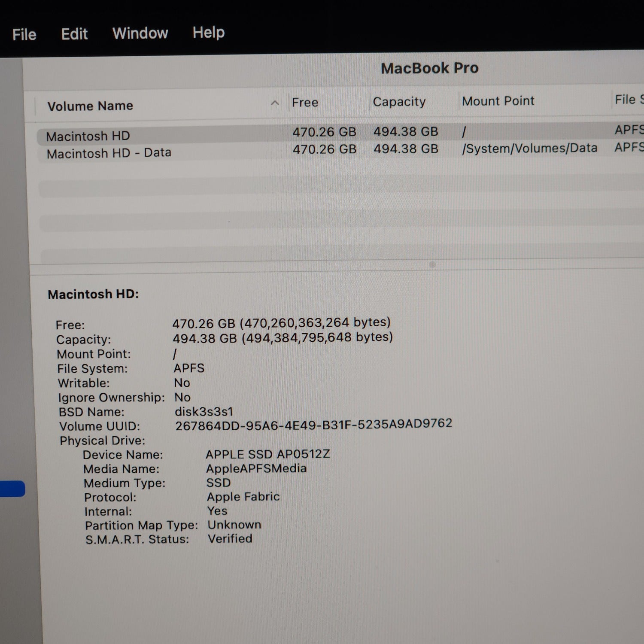The width and height of the screenshot is (644, 644).
Task: Open the Window menu
Action: [140, 33]
